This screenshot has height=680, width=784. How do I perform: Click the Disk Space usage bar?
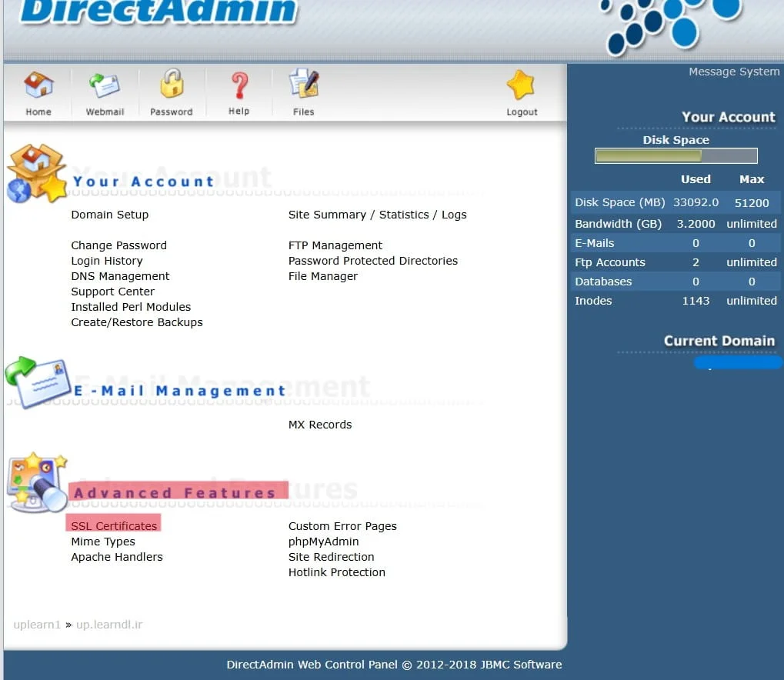click(676, 156)
